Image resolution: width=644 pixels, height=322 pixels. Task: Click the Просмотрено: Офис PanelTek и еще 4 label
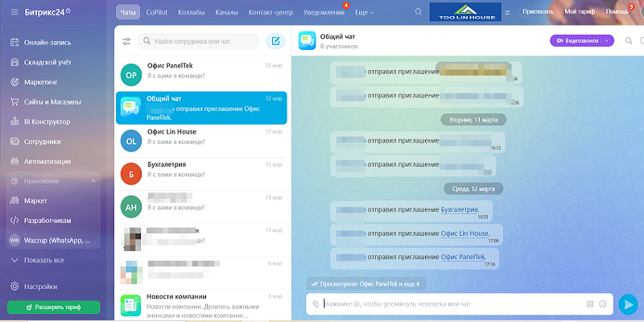tap(365, 284)
